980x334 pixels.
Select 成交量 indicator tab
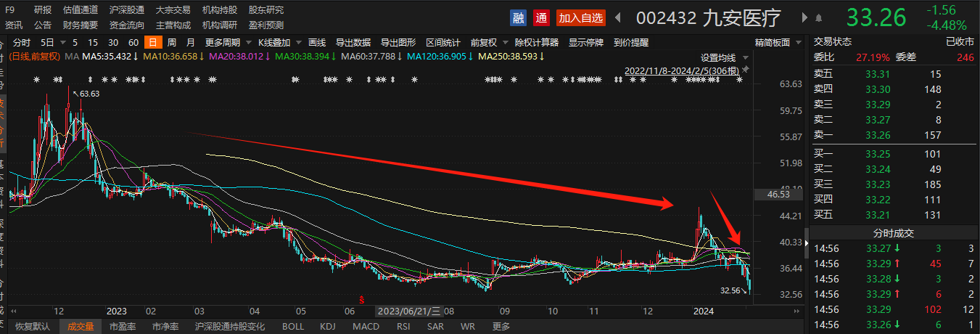point(81,327)
